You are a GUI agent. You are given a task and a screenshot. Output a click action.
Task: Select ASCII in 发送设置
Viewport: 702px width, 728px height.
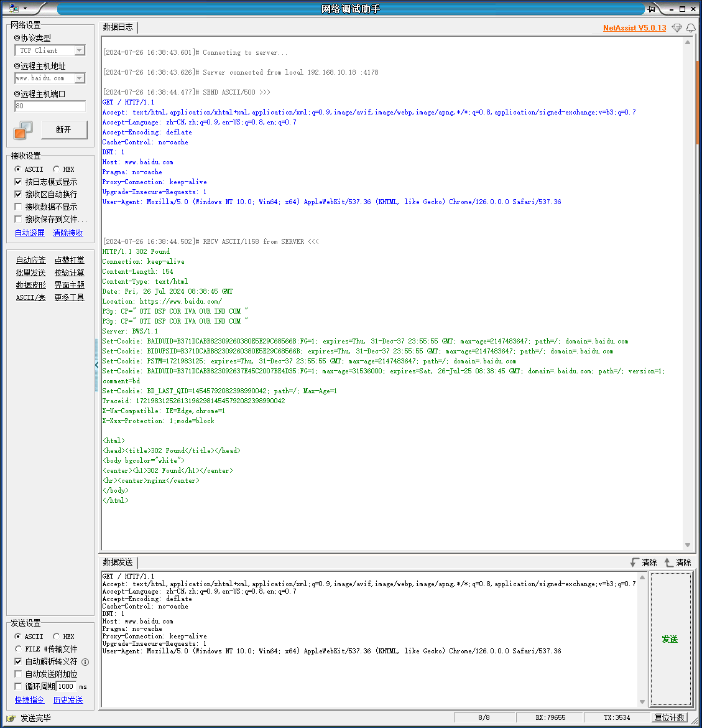(29, 637)
